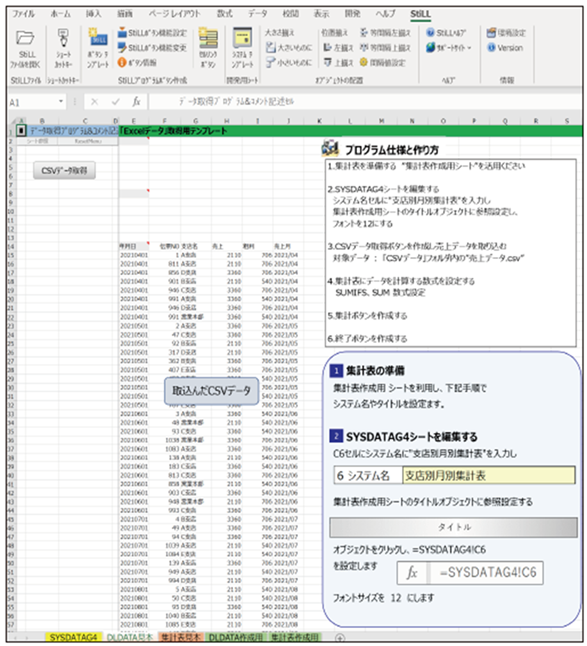The height and width of the screenshot is (646, 587).
Task: Click the shortcut key icon in ribbon
Action: 63,38
